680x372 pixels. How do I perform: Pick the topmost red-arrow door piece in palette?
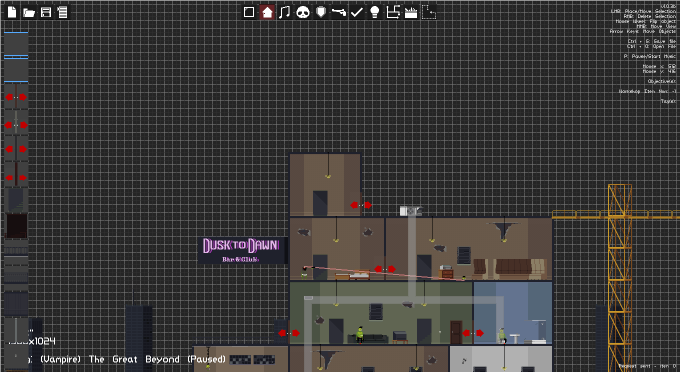[x=16, y=97]
